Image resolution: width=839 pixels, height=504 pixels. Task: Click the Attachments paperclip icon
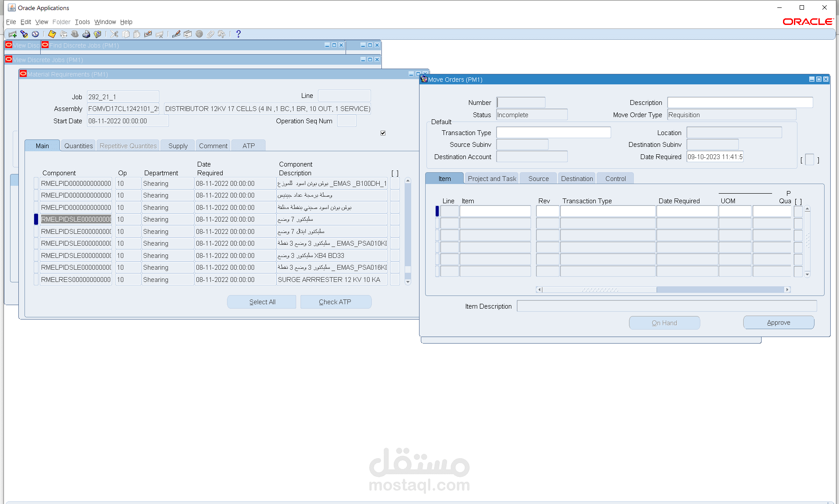(x=210, y=34)
